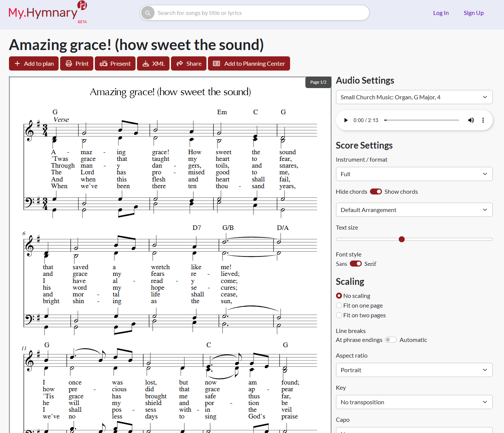Image resolution: width=504 pixels, height=433 pixels.
Task: Click the G/B chord symbol
Action: 228,228
